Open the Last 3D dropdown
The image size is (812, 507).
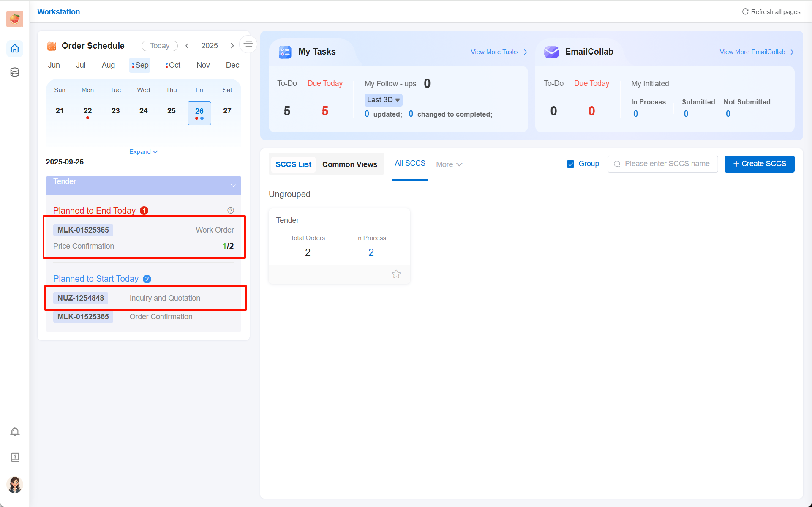coord(383,100)
